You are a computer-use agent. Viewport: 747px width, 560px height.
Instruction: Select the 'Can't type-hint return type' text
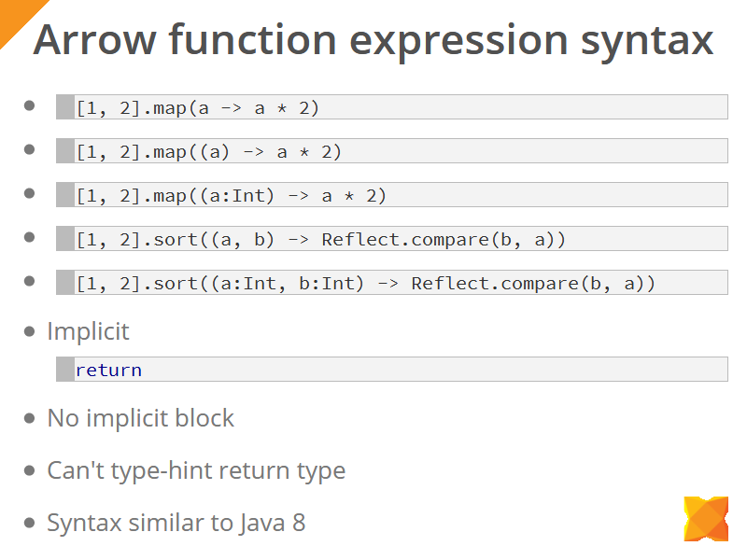click(196, 470)
